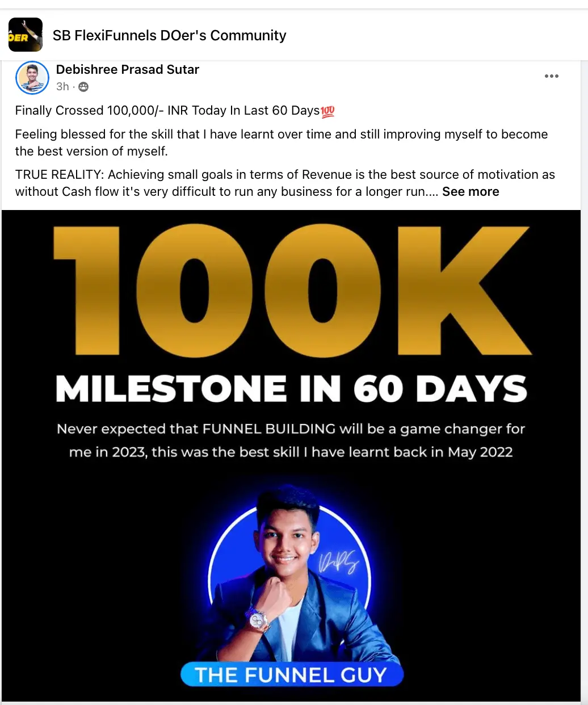Click the wristwatch in the photo
Viewport: 588px width, 705px height.
(259, 619)
